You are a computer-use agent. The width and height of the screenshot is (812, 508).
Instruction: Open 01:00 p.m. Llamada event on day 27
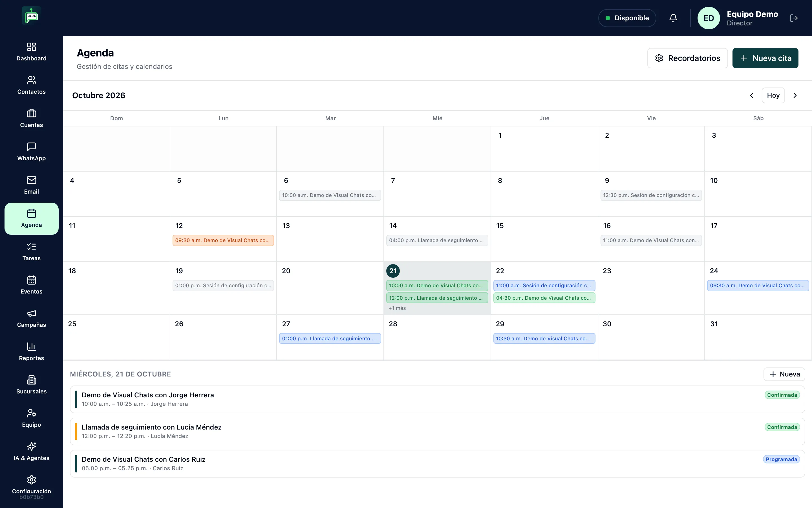pos(330,339)
